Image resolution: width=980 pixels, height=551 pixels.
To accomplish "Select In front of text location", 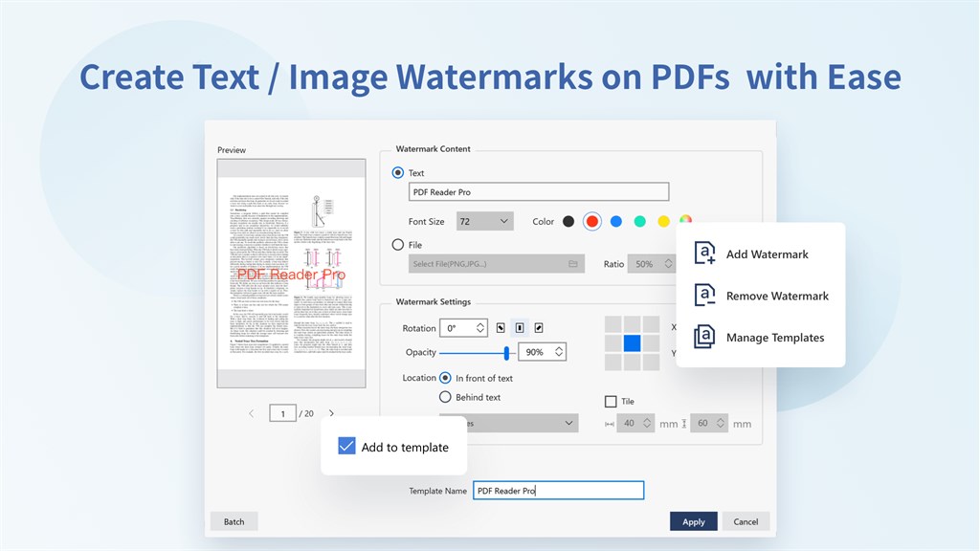I will [x=445, y=378].
